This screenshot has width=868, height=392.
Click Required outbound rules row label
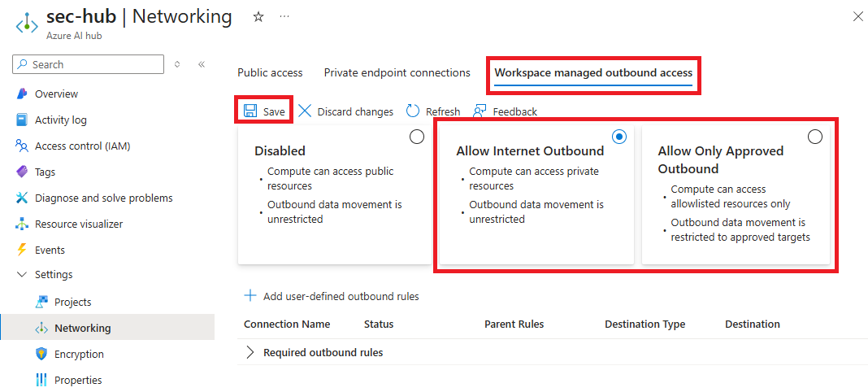[x=323, y=352]
